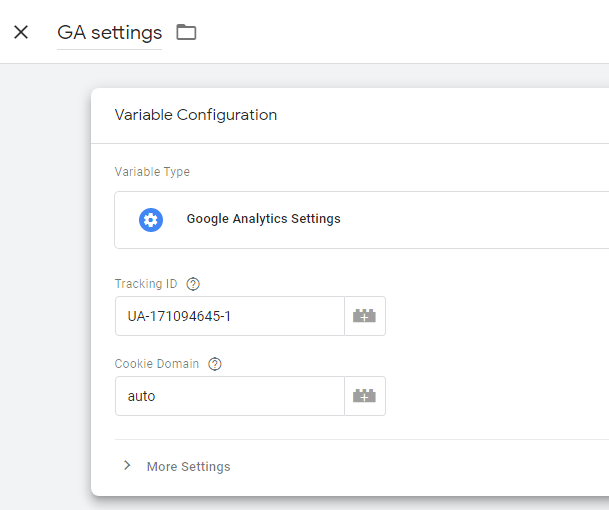Insert variable into Cookie Domain via brick icon
The height and width of the screenshot is (510, 609).
tap(364, 396)
